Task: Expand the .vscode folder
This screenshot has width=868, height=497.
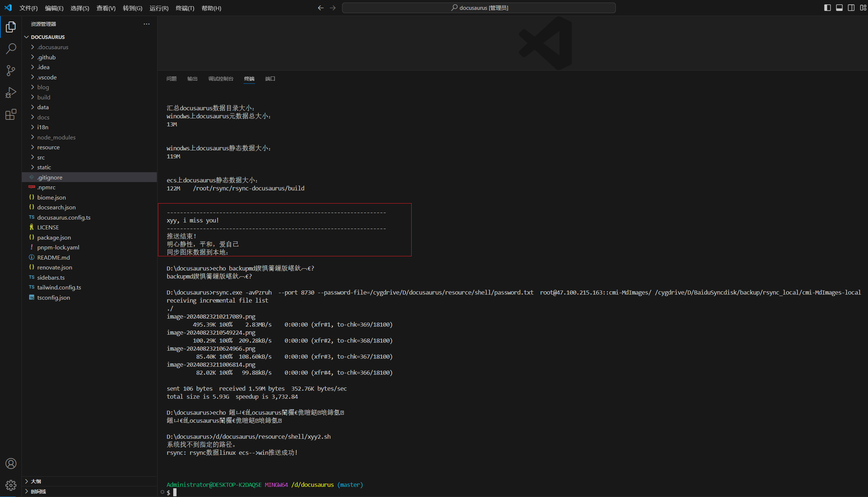Action: (x=89, y=77)
